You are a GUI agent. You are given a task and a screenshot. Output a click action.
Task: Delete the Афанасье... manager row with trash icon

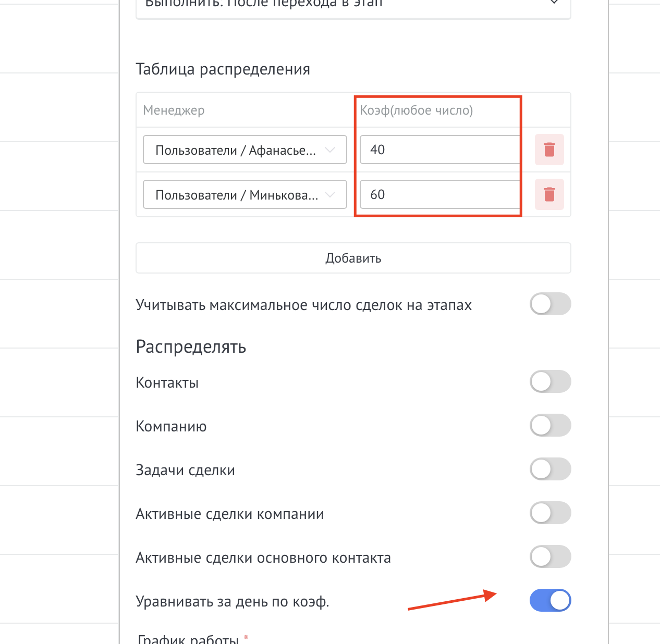coord(549,150)
